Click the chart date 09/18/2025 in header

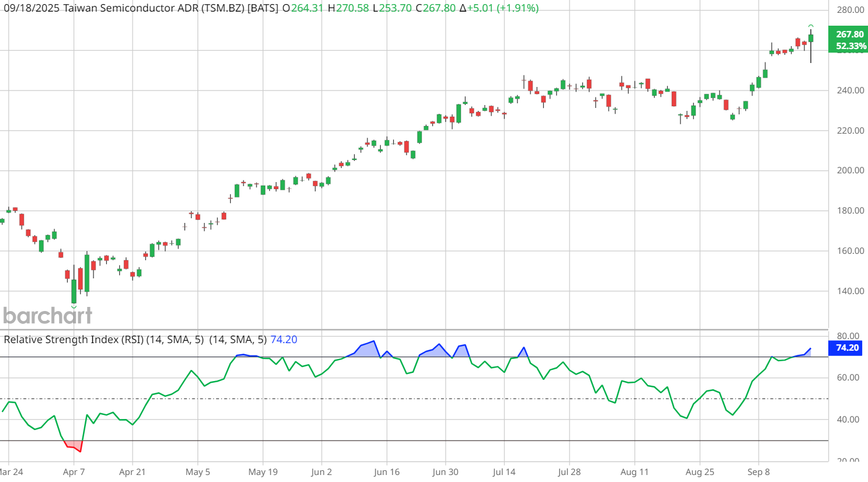(32, 8)
